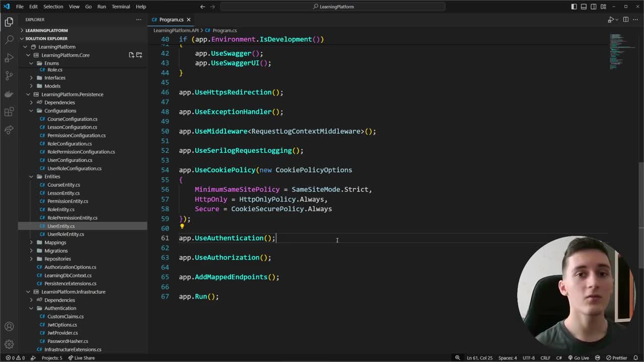Click errors and warnings counter in status bar

15,358
